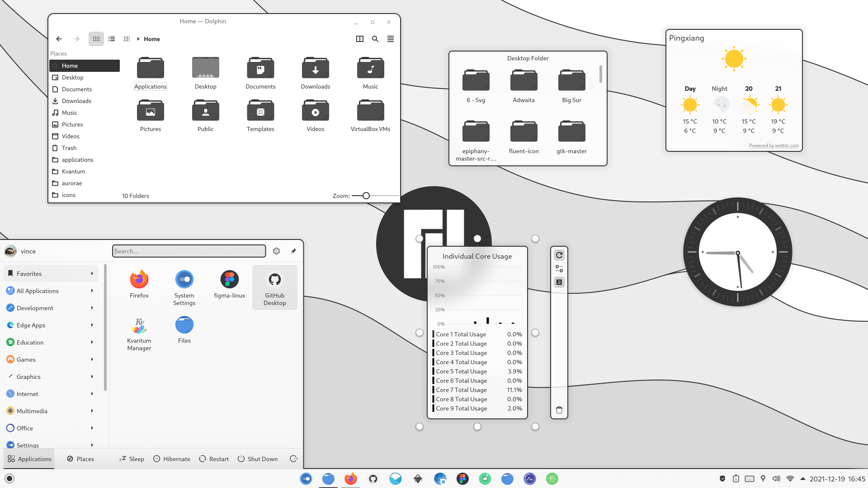Click the Dolphin zoom slider handle
This screenshot has height=488, width=868.
coord(366,196)
